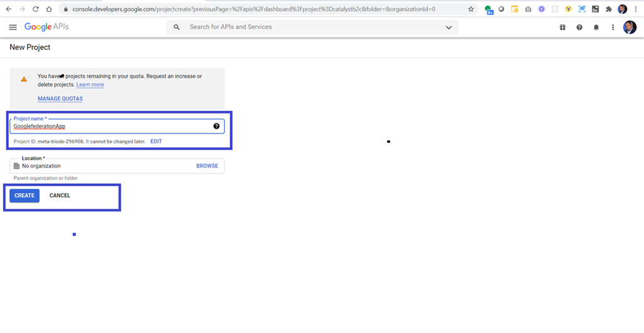Open the Selenium IDE extension
The width and height of the screenshot is (644, 333).
595,9
